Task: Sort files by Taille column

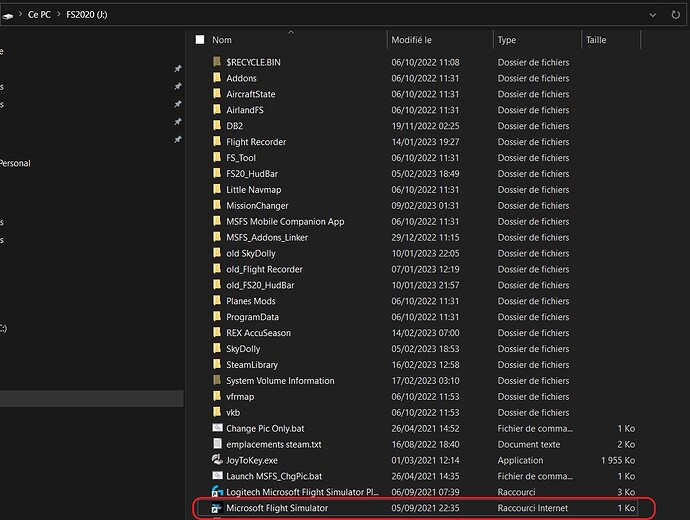Action: [x=596, y=40]
